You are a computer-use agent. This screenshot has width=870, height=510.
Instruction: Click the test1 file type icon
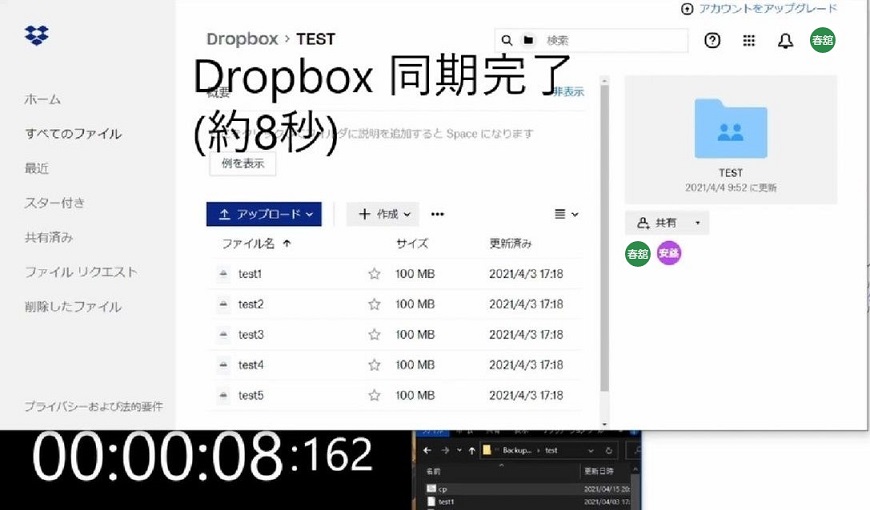coord(223,274)
